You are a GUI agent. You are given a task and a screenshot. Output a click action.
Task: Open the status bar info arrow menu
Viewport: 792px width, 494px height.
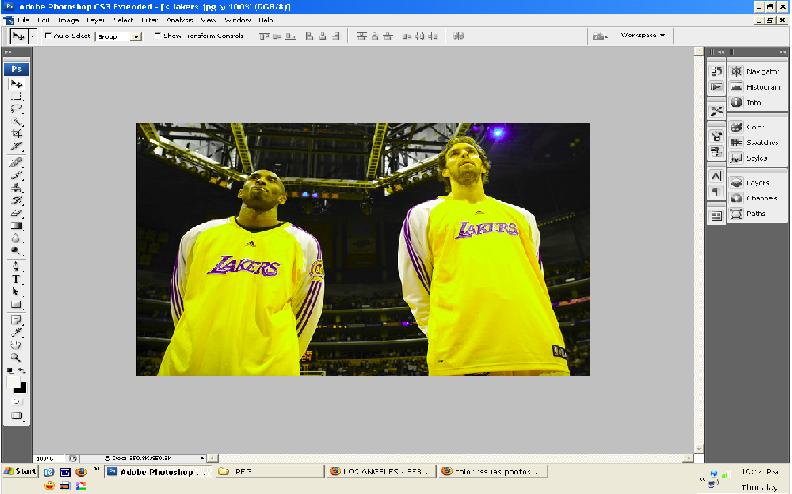tap(202, 458)
